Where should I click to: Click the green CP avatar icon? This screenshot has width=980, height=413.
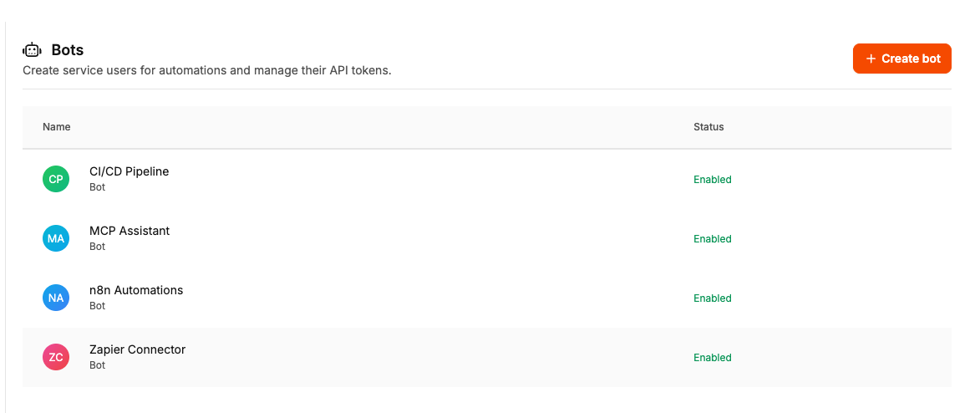pyautogui.click(x=56, y=179)
